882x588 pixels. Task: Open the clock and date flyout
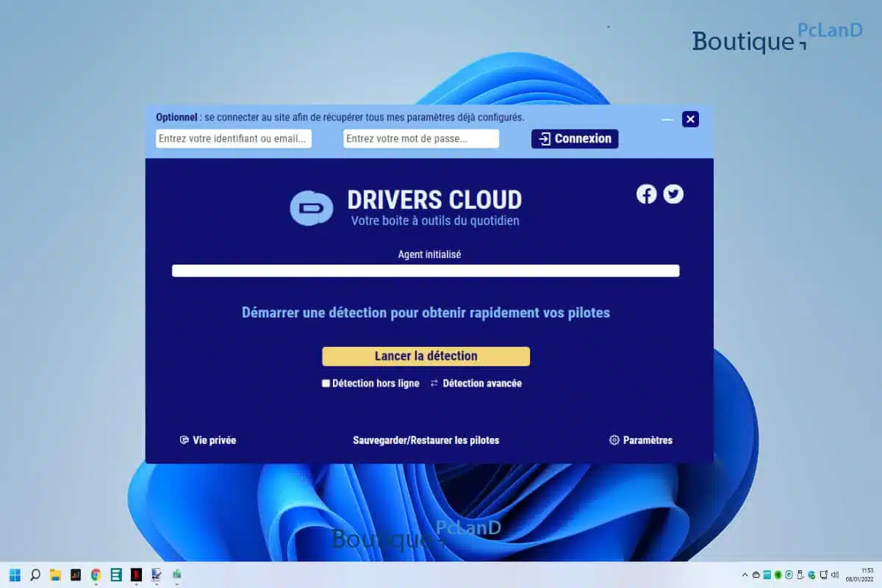860,575
